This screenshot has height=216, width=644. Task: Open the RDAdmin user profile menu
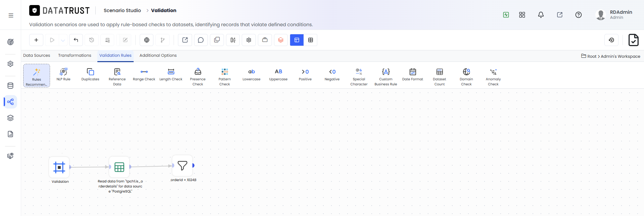(614, 15)
